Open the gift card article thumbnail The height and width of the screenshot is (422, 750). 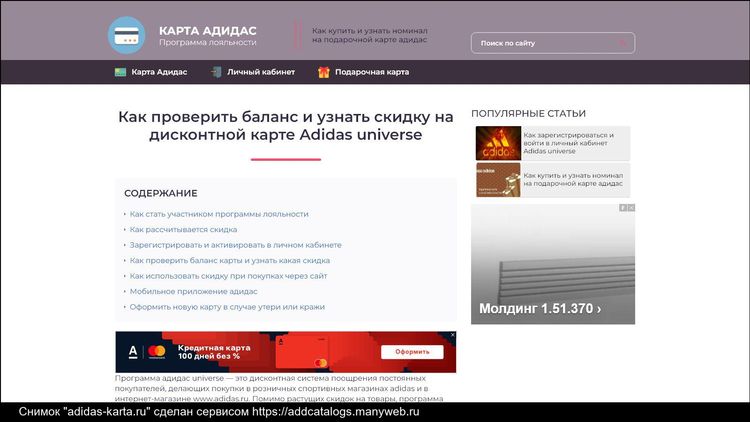point(498,180)
